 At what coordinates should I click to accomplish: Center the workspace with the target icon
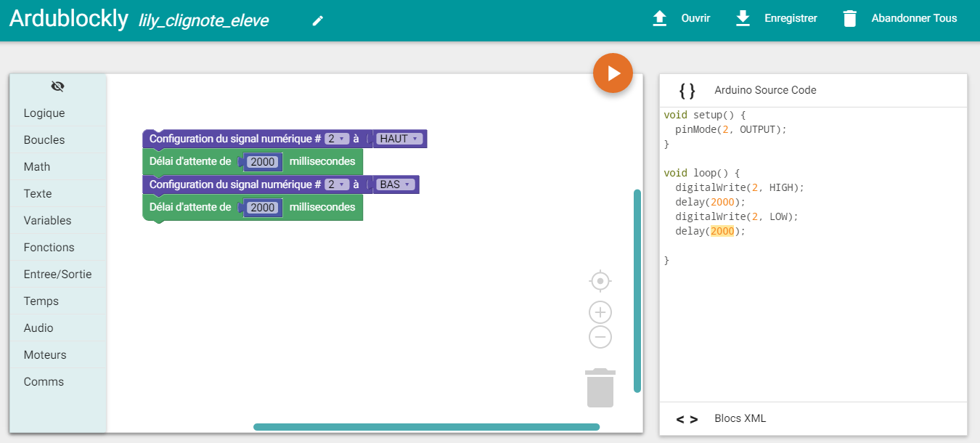coord(600,280)
